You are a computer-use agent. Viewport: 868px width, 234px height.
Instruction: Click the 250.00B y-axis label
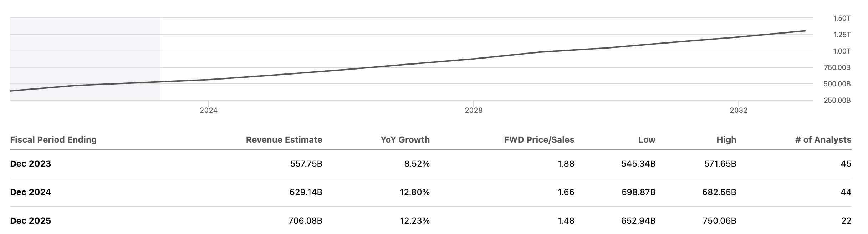pyautogui.click(x=837, y=101)
